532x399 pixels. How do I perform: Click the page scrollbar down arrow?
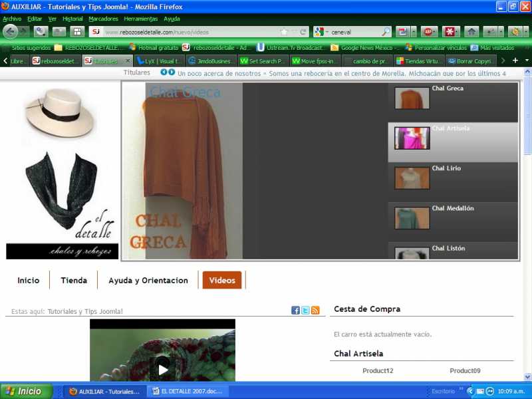pyautogui.click(x=527, y=377)
